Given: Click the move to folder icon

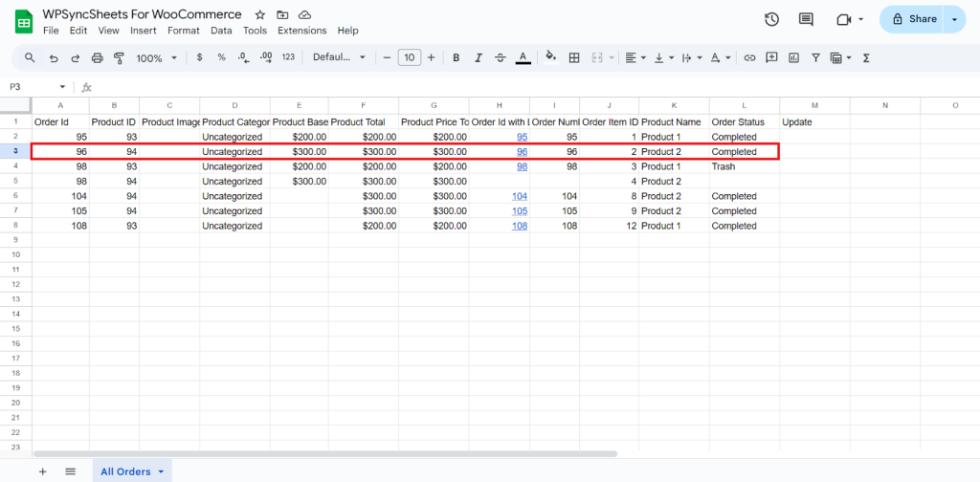Looking at the screenshot, I should click(282, 14).
